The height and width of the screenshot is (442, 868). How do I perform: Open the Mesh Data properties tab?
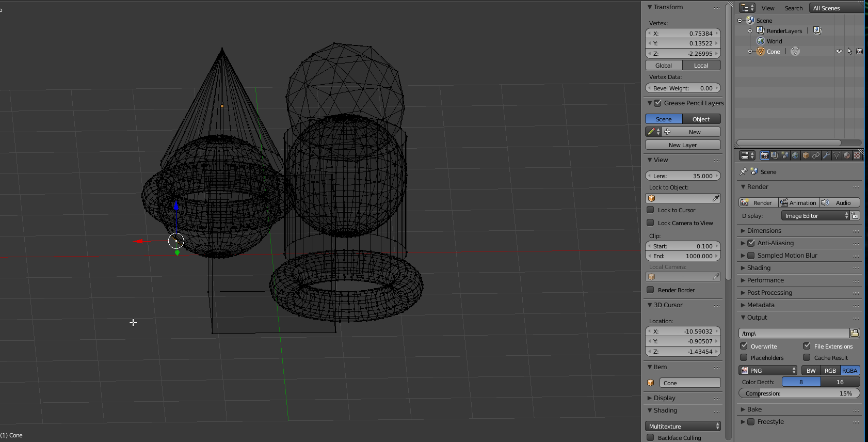pos(837,155)
